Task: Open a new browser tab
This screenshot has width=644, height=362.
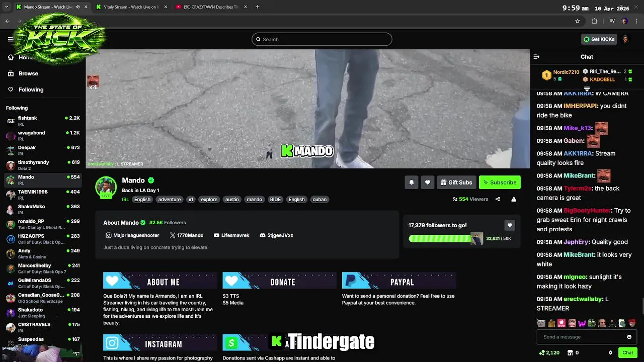Action: click(257, 7)
